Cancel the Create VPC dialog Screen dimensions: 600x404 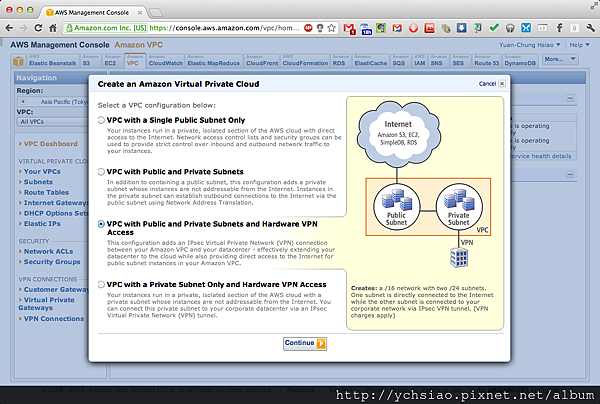[x=492, y=84]
